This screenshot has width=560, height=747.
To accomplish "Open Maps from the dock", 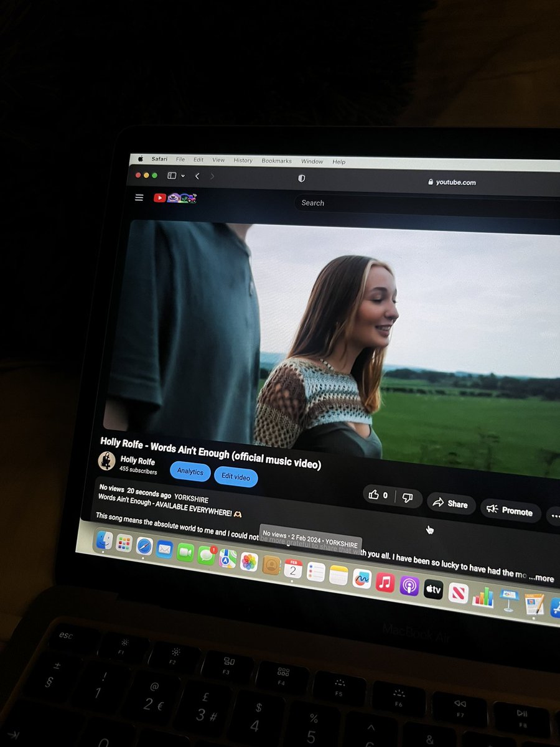I will coord(227,558).
